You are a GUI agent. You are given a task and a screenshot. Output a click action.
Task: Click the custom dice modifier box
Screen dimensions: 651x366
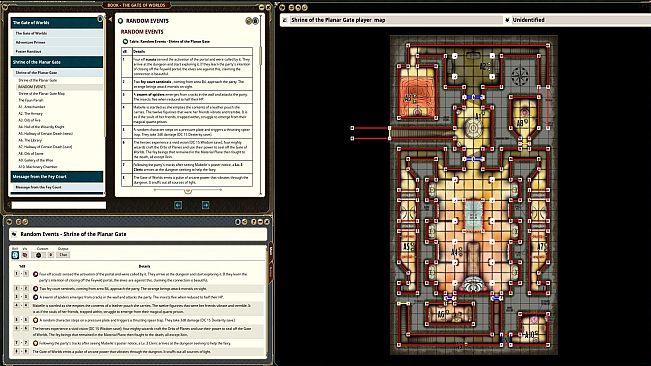pyautogui.click(x=51, y=255)
